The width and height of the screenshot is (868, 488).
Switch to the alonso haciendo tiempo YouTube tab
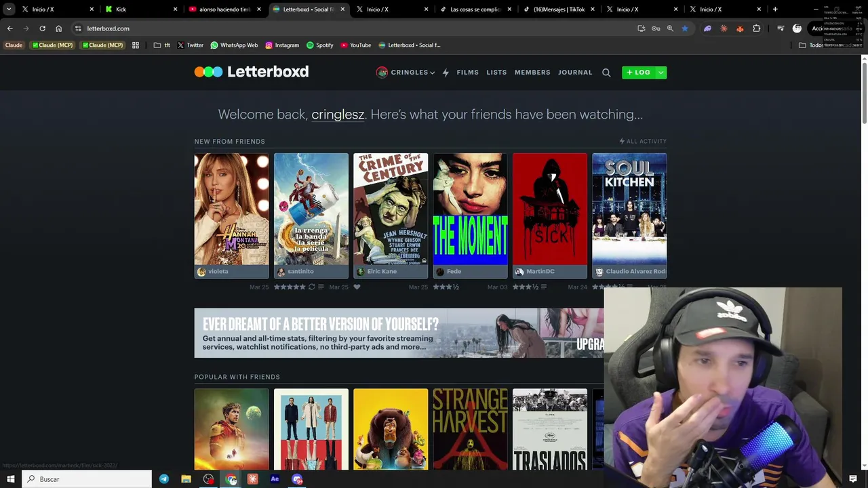tap(224, 9)
